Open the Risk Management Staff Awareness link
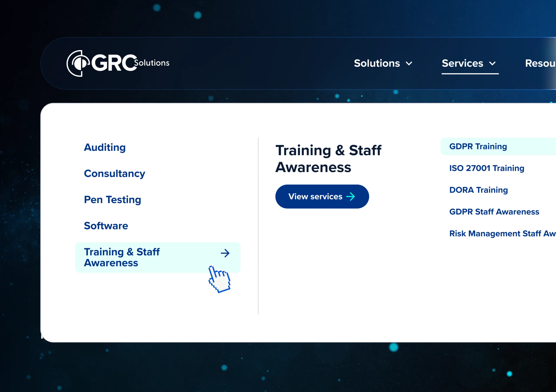556x392 pixels. 503,234
